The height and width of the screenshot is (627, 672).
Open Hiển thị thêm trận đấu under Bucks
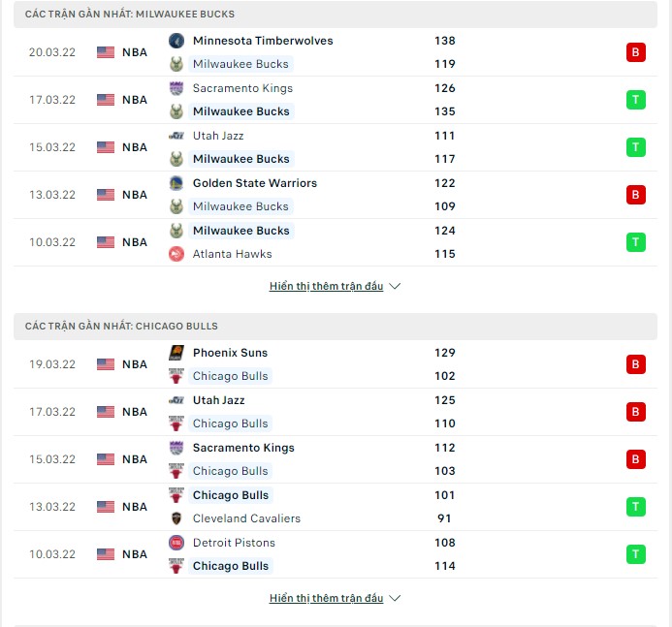tap(326, 286)
